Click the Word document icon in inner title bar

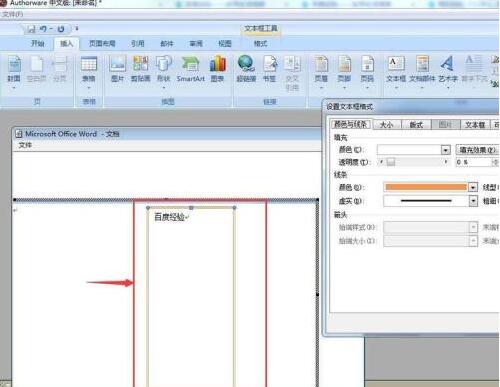click(x=19, y=134)
